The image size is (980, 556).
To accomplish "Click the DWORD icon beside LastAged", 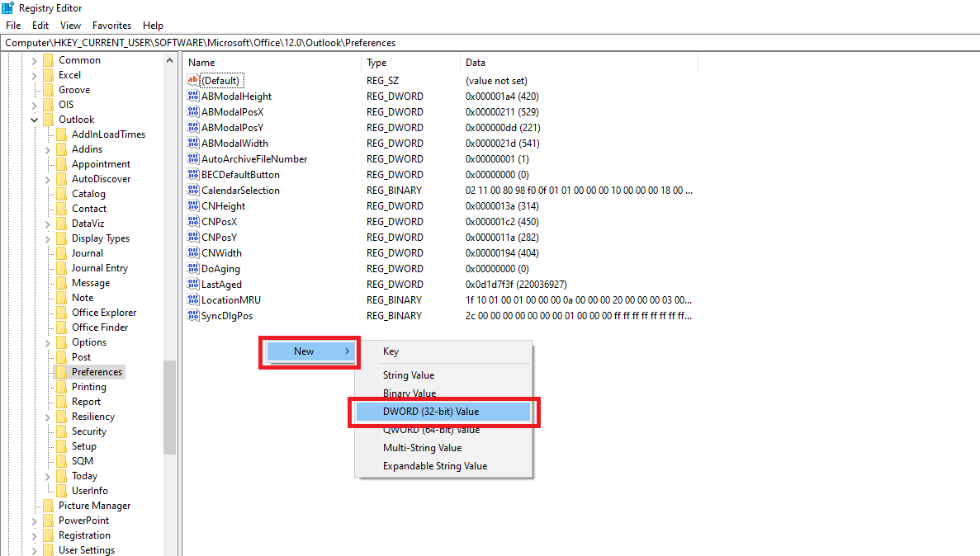I will pyautogui.click(x=194, y=284).
